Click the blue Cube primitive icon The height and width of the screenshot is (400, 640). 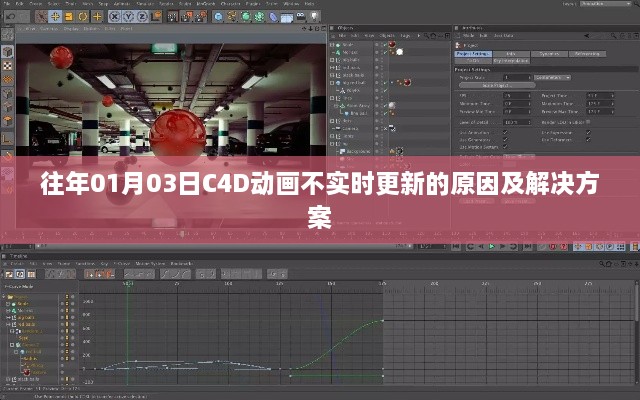coord(219,17)
